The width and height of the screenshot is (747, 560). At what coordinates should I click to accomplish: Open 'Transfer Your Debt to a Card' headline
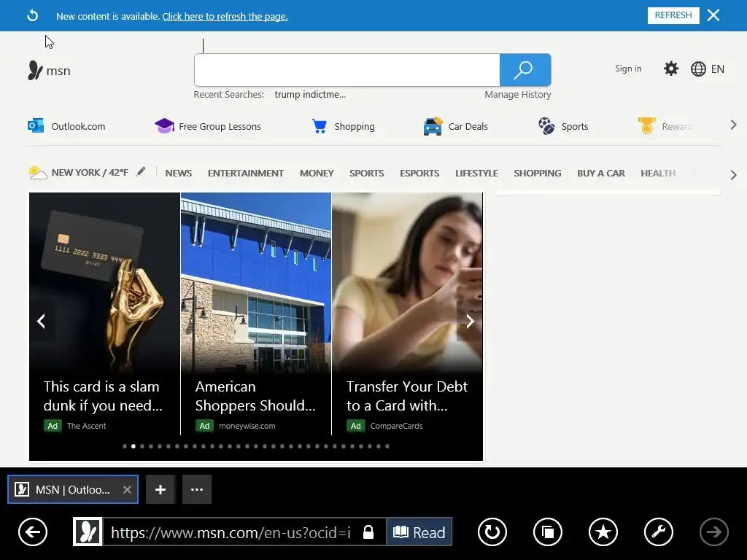(x=407, y=396)
